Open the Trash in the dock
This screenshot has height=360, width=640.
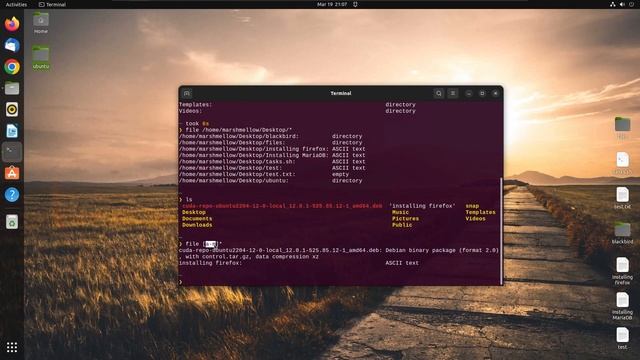point(12,222)
